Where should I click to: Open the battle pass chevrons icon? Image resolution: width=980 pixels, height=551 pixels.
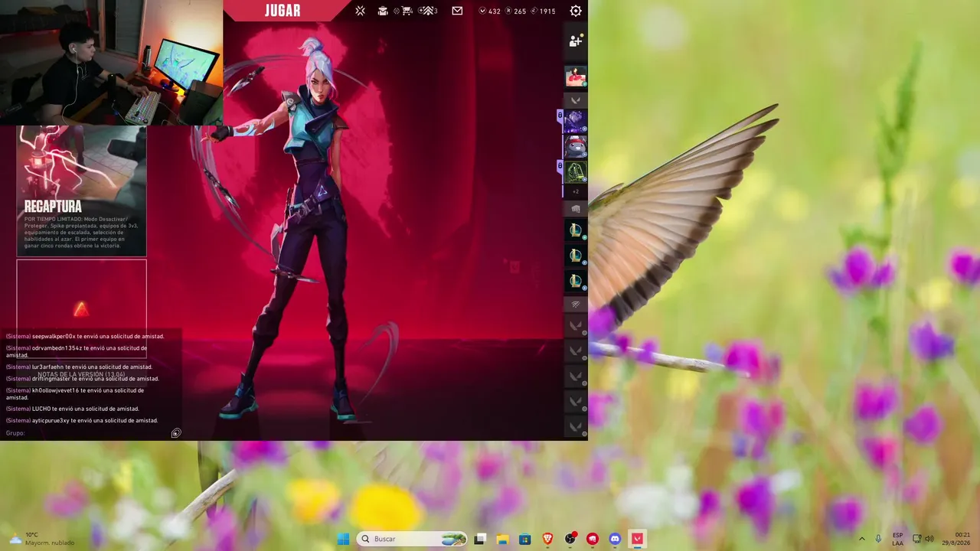(428, 11)
